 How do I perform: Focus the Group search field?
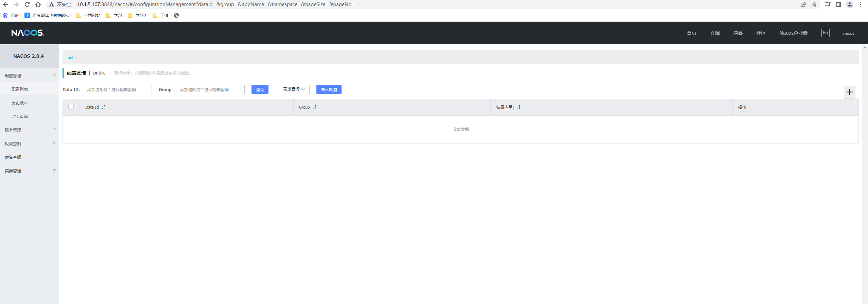[211, 89]
